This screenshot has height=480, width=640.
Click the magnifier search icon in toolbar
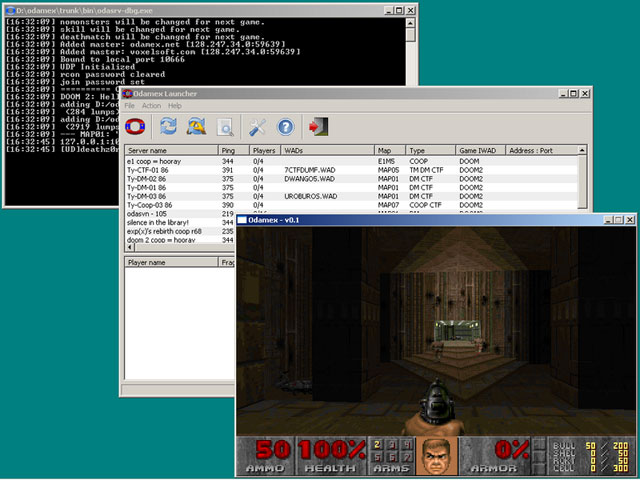click(227, 126)
